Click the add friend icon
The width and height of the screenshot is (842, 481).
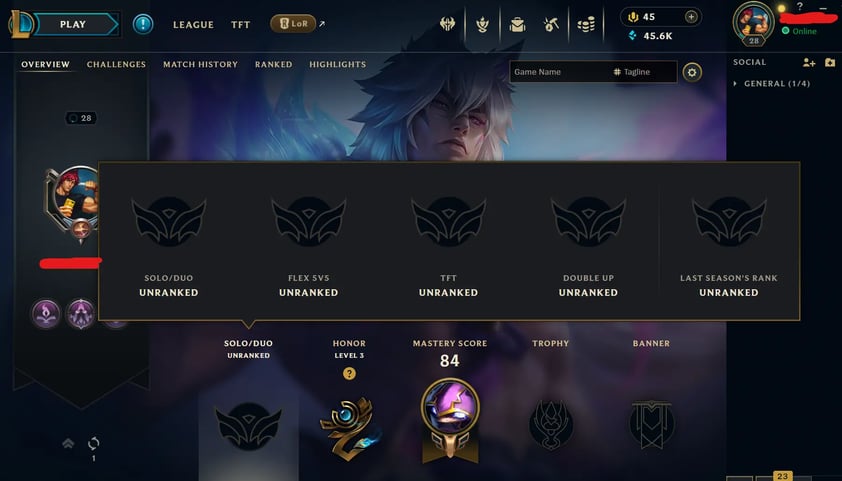pyautogui.click(x=809, y=62)
